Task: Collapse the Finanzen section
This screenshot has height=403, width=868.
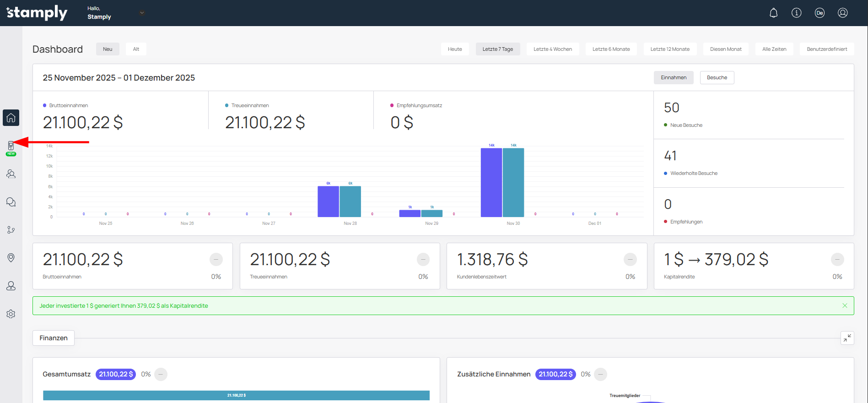Action: coord(847,338)
